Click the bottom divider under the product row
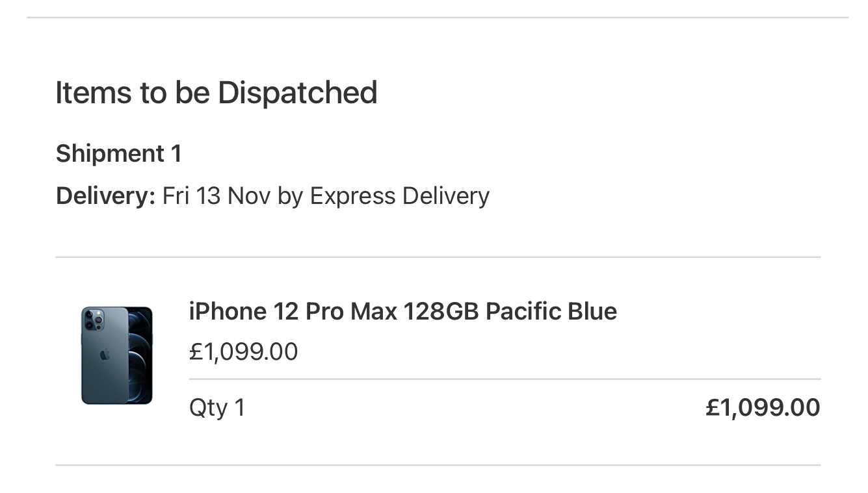The height and width of the screenshot is (493, 868). (x=438, y=465)
